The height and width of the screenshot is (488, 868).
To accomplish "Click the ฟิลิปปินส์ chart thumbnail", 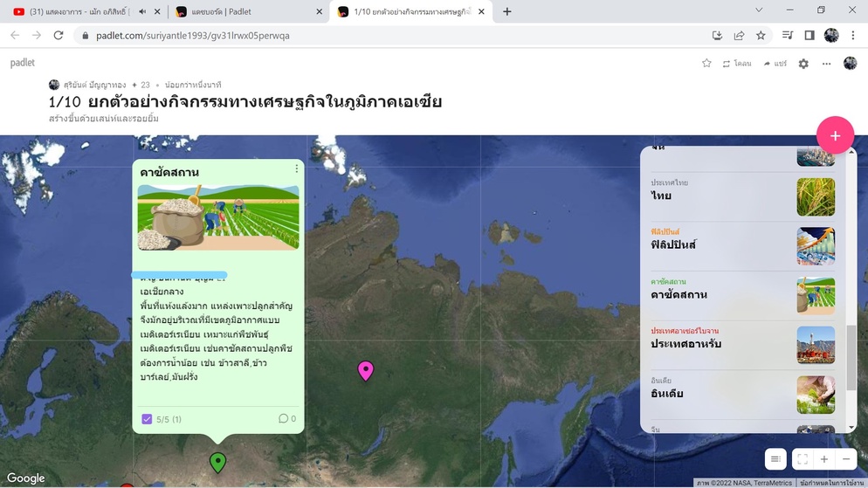I will 816,245.
